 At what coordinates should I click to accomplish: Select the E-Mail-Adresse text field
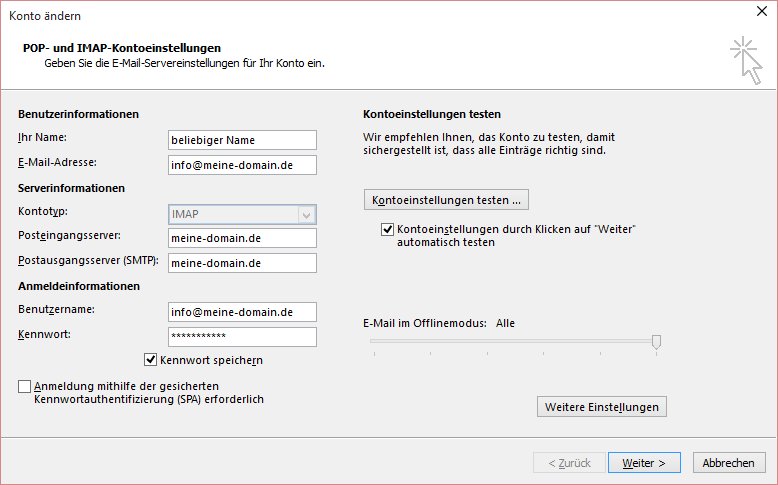coord(242,165)
